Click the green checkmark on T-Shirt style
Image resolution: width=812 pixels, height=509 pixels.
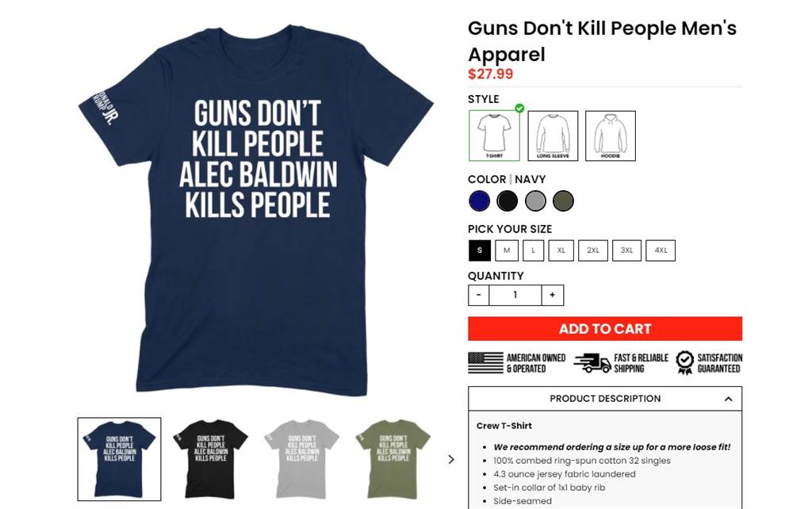coord(519,108)
